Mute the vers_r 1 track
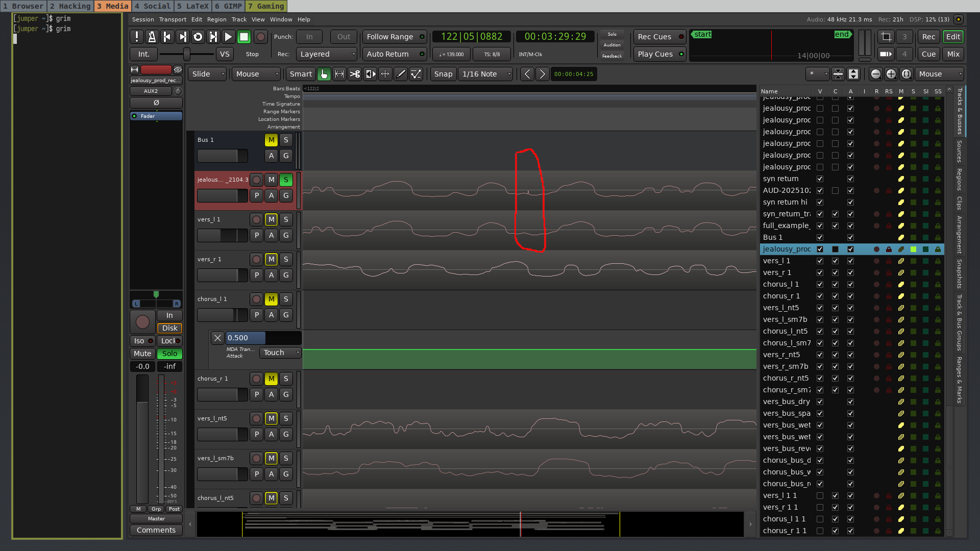Image resolution: width=980 pixels, height=551 pixels. (x=271, y=259)
